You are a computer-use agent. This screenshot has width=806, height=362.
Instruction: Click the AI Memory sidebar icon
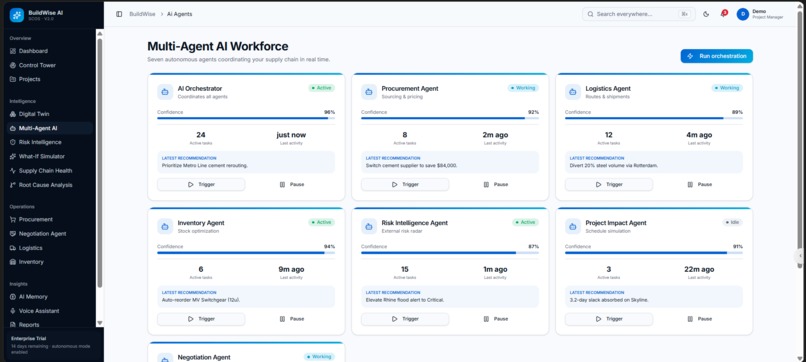point(13,297)
